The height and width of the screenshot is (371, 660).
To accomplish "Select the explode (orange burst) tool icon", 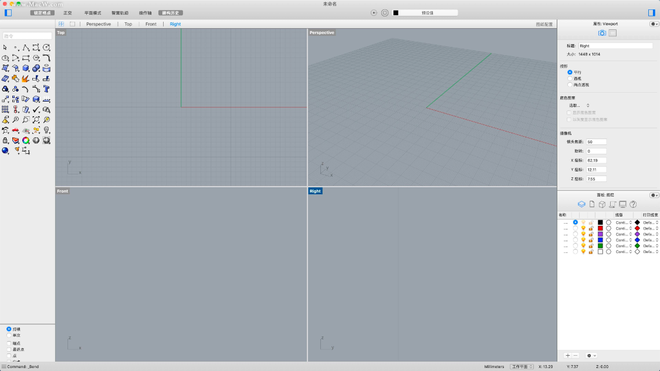I will [26, 79].
